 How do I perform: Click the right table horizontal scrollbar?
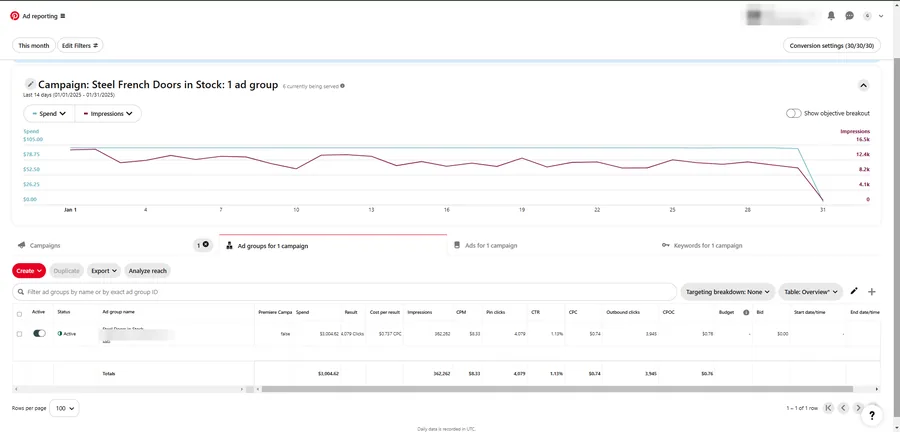557,389
